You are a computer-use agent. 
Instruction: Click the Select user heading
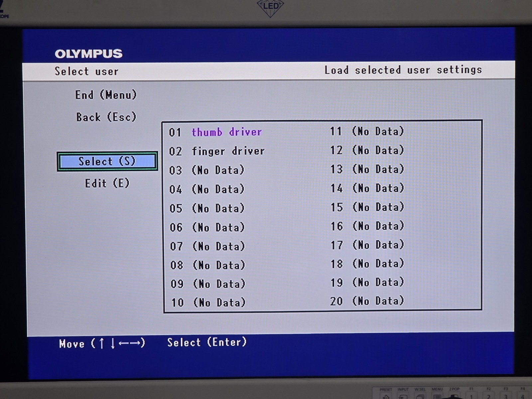point(86,71)
